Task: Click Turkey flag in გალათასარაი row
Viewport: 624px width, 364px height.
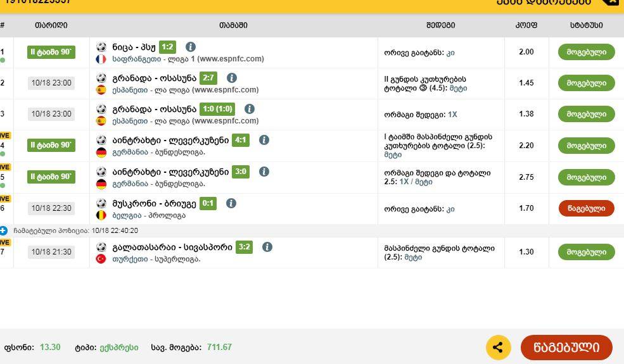Action: pyautogui.click(x=101, y=260)
